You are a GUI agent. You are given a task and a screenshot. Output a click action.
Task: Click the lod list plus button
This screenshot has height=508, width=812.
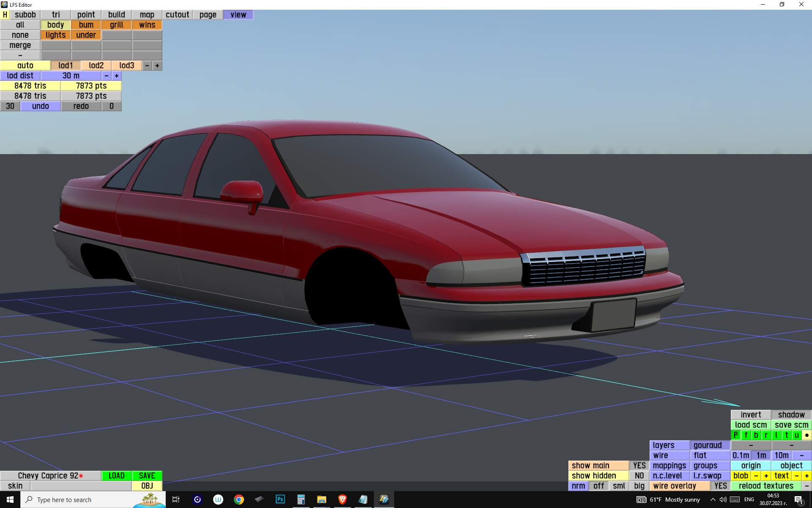157,66
